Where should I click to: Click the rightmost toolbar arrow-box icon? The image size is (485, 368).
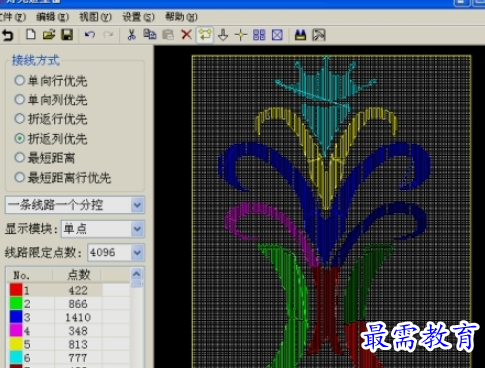tap(319, 35)
